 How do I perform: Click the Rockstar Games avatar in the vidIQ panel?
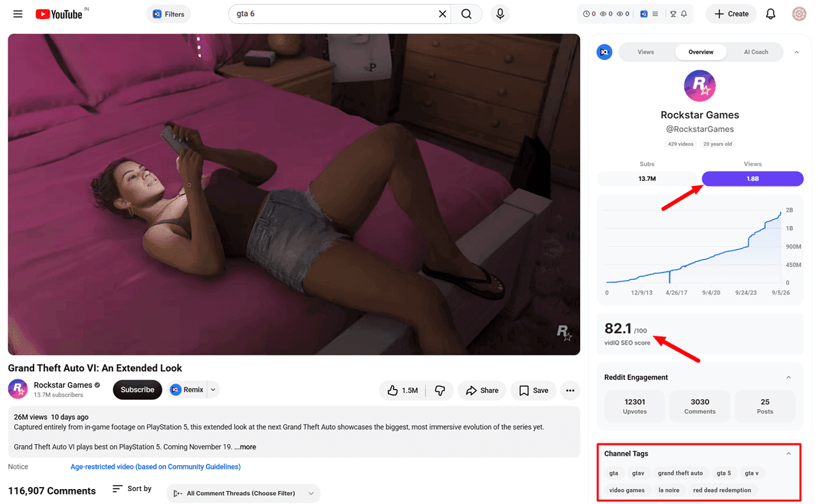(x=699, y=86)
